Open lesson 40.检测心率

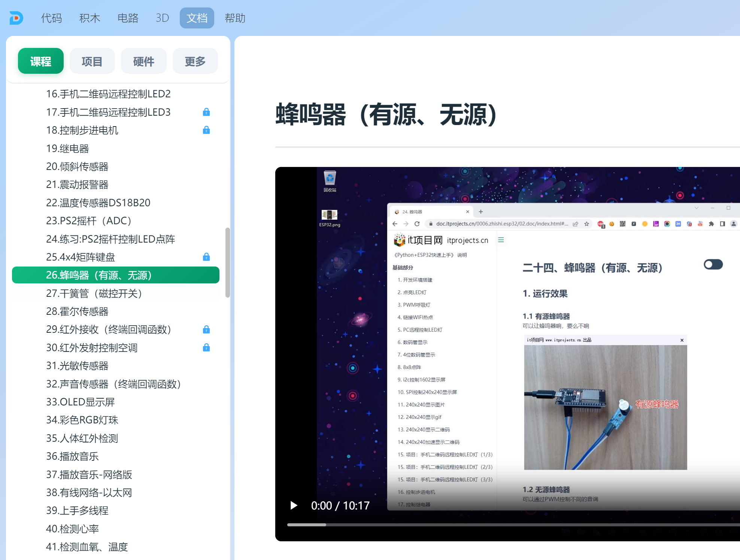coord(116,529)
